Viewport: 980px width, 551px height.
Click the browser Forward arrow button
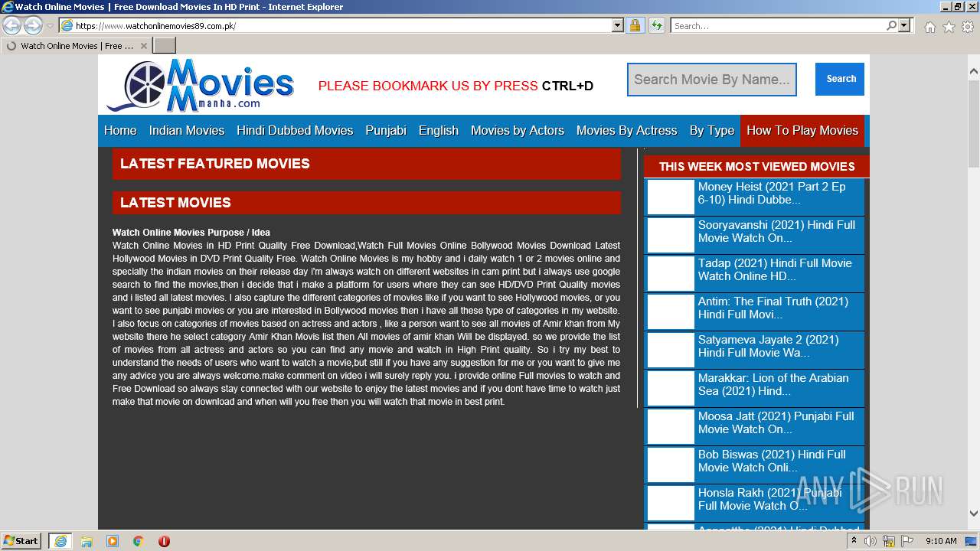33,25
